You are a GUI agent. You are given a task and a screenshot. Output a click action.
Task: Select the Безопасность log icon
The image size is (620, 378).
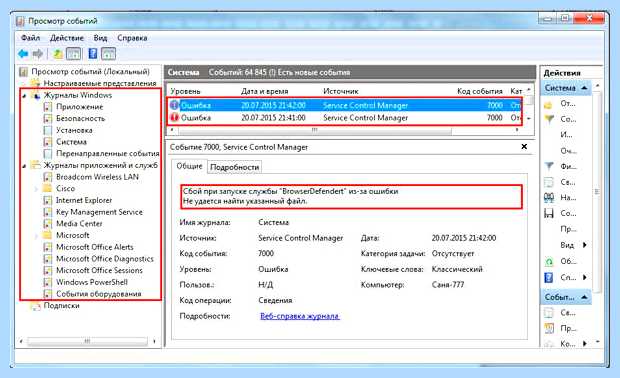point(48,118)
